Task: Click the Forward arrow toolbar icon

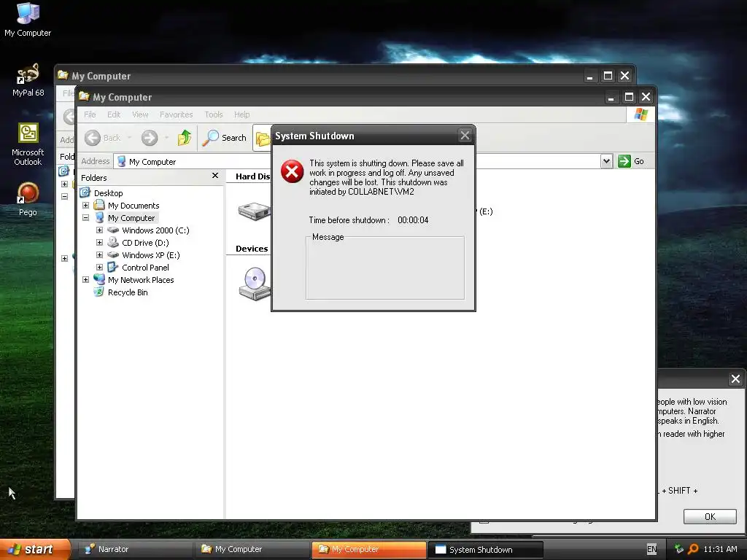Action: 150,138
